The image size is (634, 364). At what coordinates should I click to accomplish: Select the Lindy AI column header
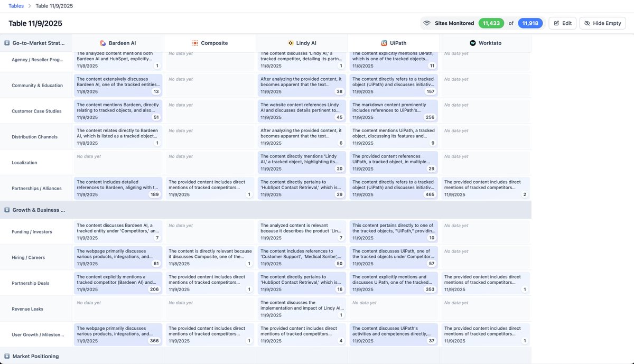click(302, 43)
